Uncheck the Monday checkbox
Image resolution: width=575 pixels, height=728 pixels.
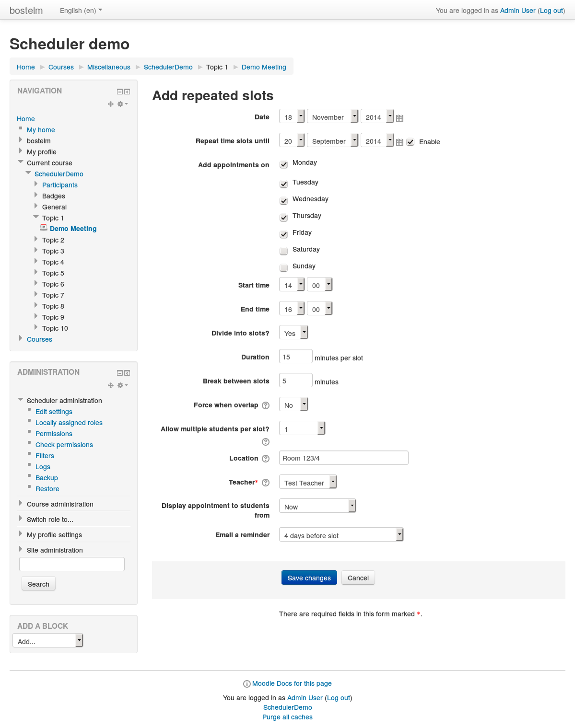284,164
